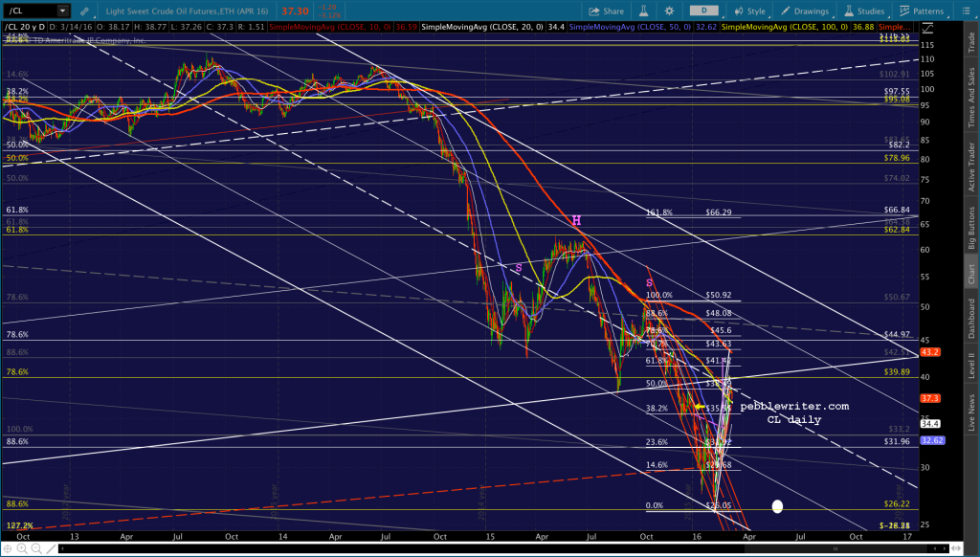Click the $66.29 161.8% Fibonacci label
The height and width of the screenshot is (557, 980).
coord(718,212)
